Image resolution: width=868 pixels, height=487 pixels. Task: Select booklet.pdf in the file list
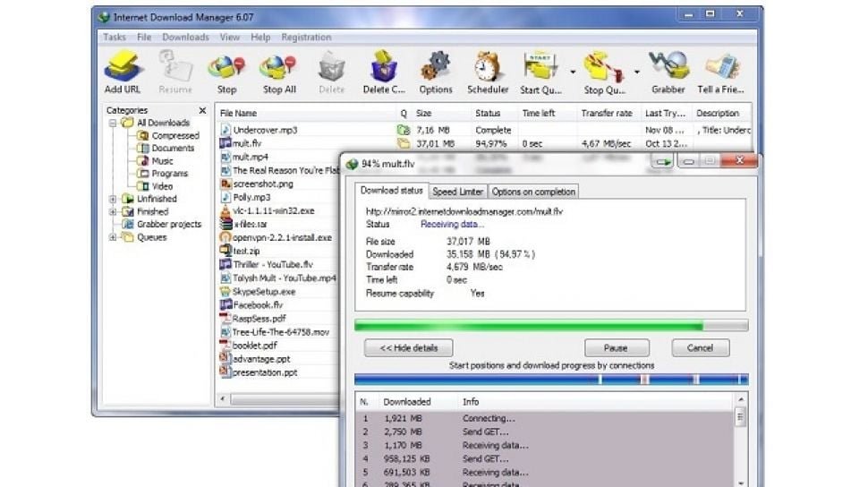pyautogui.click(x=255, y=346)
